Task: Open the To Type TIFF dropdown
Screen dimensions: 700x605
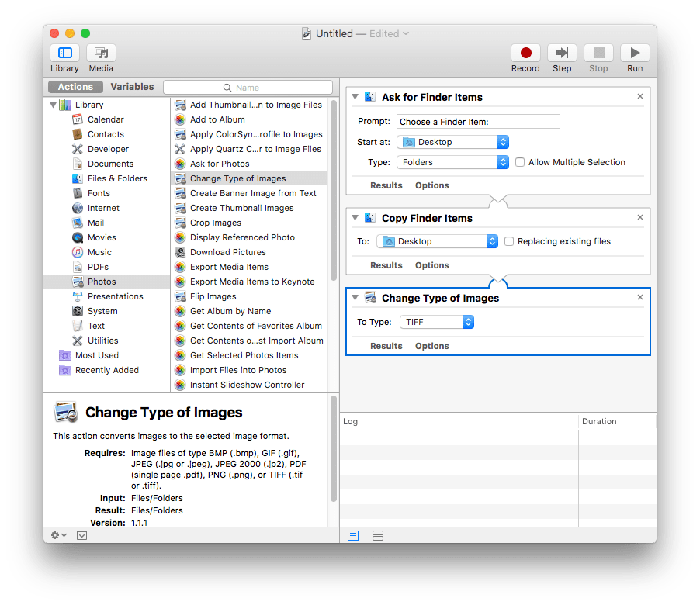Action: point(437,322)
